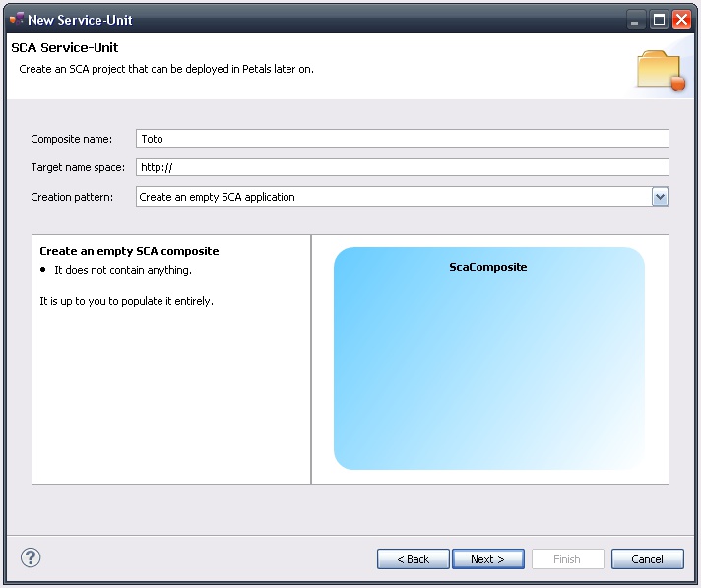This screenshot has width=701, height=588.
Task: Click the help question mark icon
Action: tap(30, 558)
